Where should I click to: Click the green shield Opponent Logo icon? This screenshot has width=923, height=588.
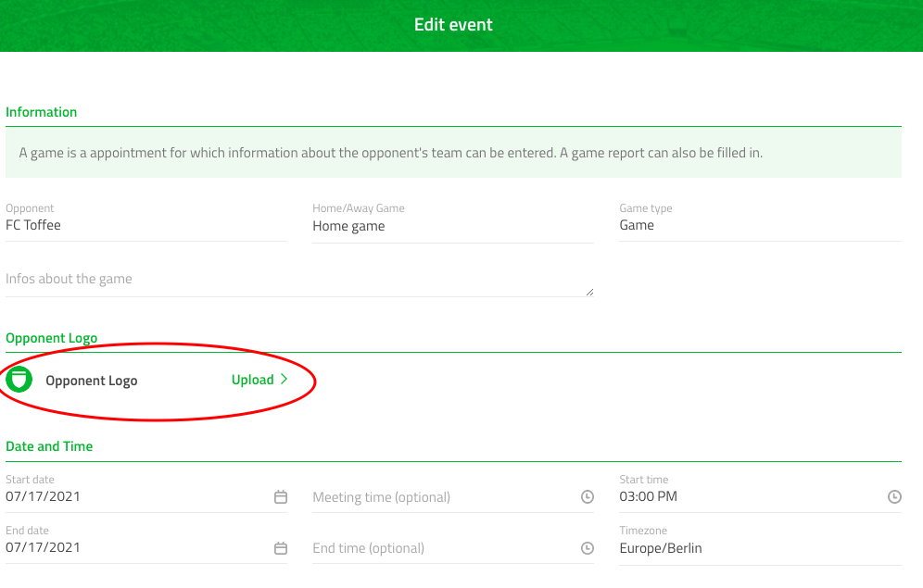click(x=19, y=380)
